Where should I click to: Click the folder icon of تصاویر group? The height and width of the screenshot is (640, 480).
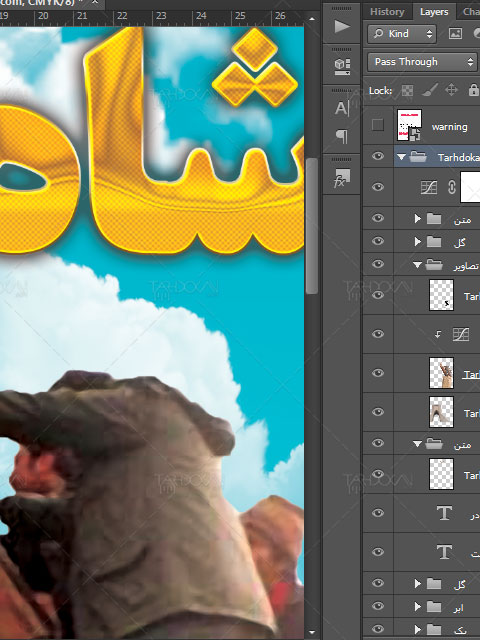point(434,265)
